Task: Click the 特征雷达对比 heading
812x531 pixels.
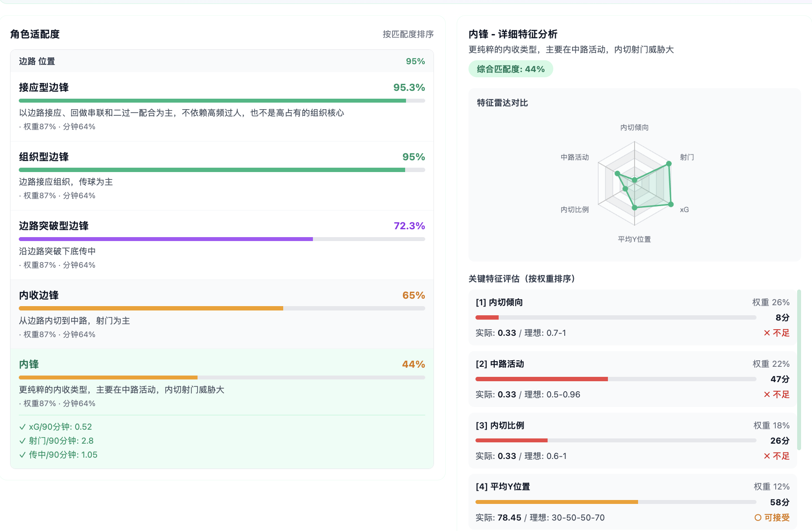Action: pyautogui.click(x=503, y=103)
